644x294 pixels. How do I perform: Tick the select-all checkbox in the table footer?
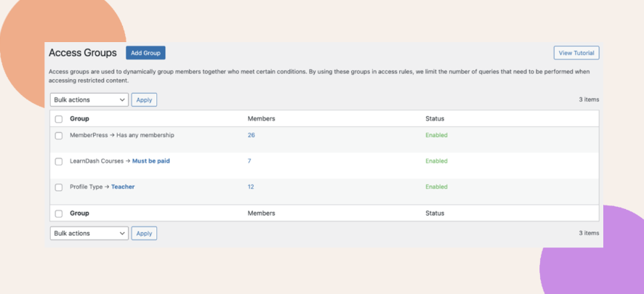(x=59, y=213)
